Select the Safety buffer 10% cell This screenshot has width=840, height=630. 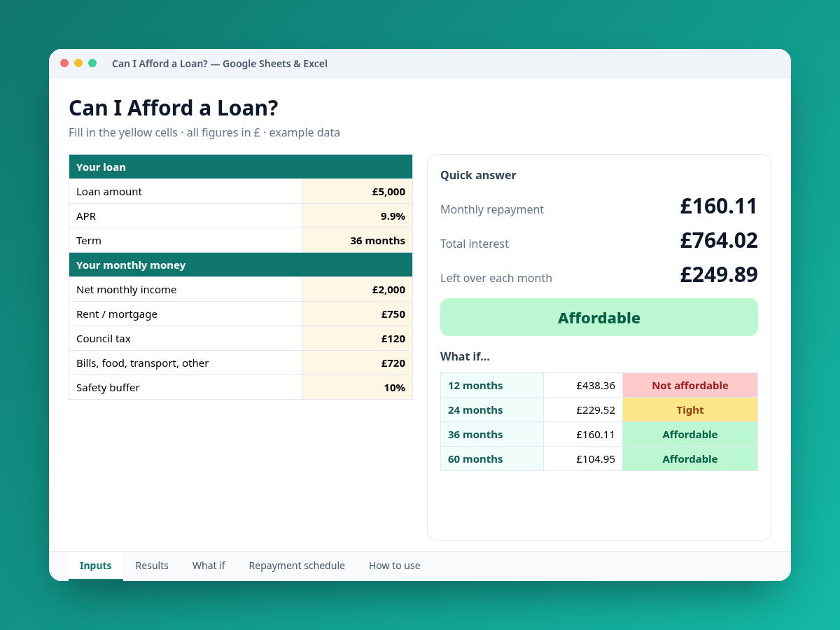pyautogui.click(x=357, y=387)
